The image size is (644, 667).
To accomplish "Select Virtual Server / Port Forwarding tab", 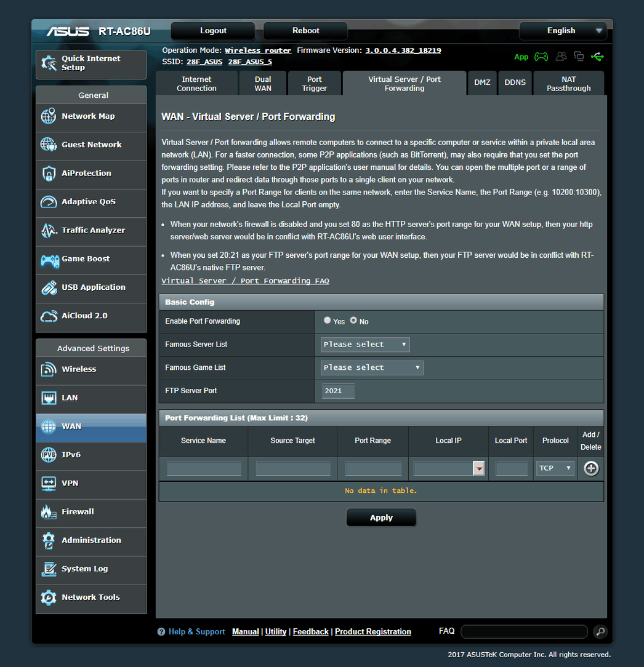I will pos(405,84).
